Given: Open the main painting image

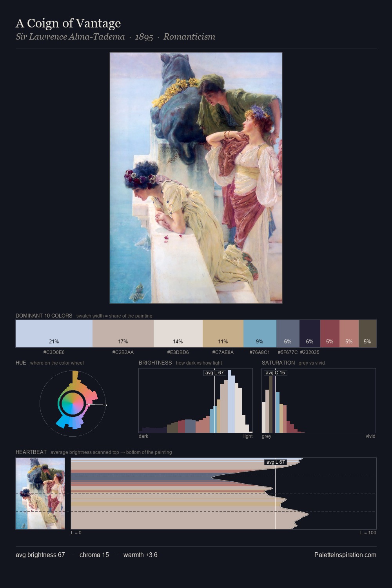Looking at the screenshot, I should (196, 178).
